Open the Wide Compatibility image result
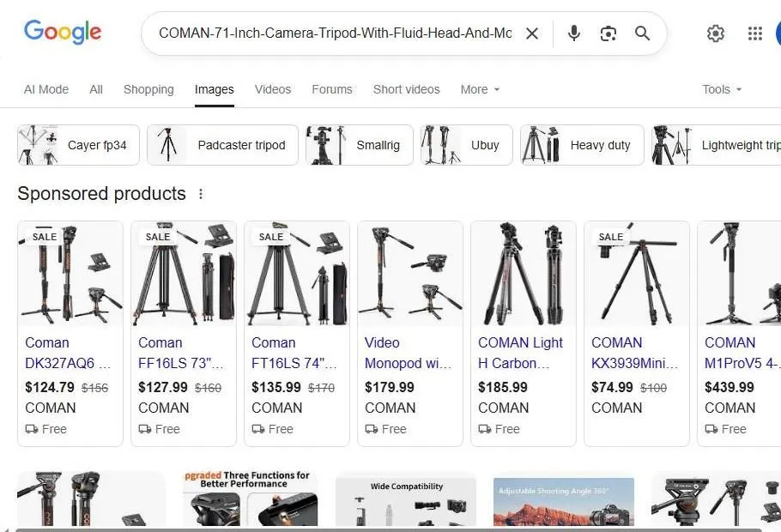This screenshot has width=781, height=532. [x=406, y=501]
